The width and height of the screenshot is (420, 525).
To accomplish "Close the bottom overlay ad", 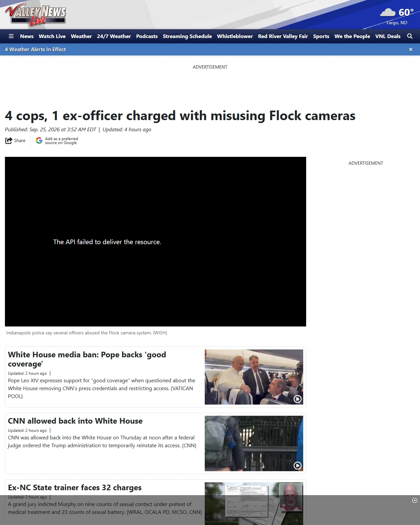I will click(415, 500).
